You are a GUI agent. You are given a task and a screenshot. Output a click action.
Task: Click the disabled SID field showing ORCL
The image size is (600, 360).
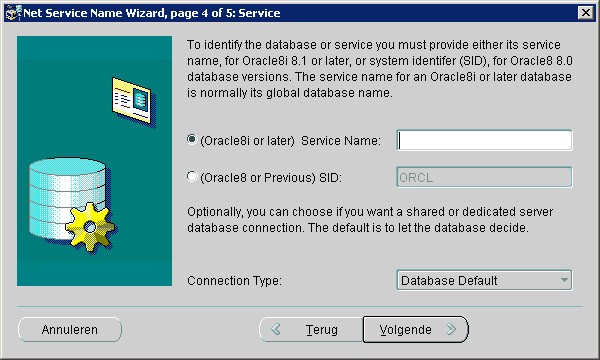(x=484, y=177)
